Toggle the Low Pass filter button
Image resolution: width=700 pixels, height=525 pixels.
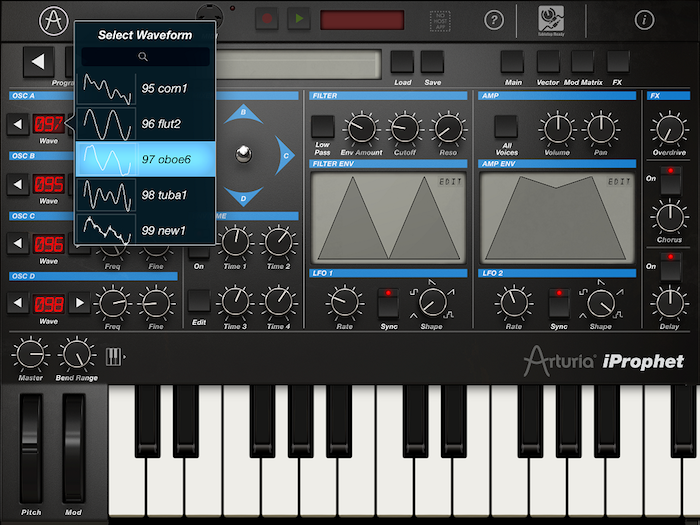(x=323, y=127)
